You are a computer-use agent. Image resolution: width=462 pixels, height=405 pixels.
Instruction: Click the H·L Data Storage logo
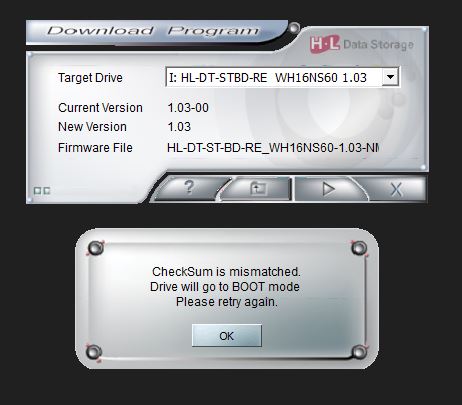click(362, 44)
